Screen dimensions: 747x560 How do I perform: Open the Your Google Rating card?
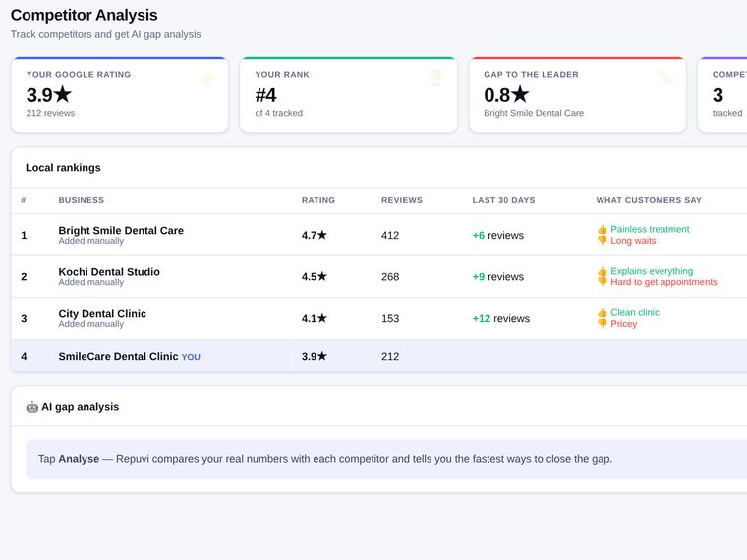[120, 94]
